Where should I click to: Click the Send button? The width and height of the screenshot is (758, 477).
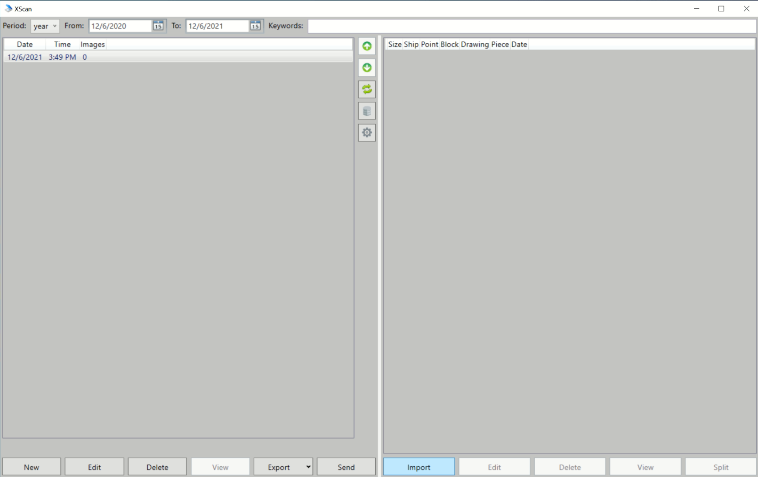pyautogui.click(x=346, y=467)
